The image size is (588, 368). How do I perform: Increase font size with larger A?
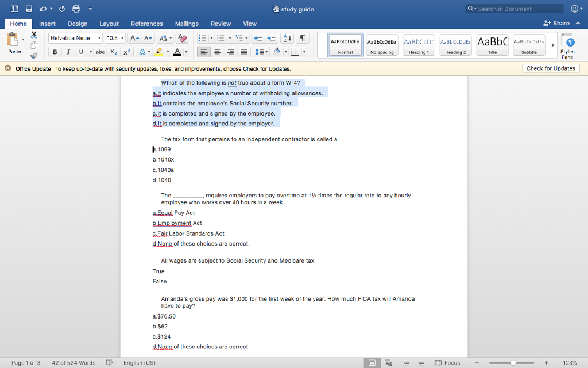point(134,38)
